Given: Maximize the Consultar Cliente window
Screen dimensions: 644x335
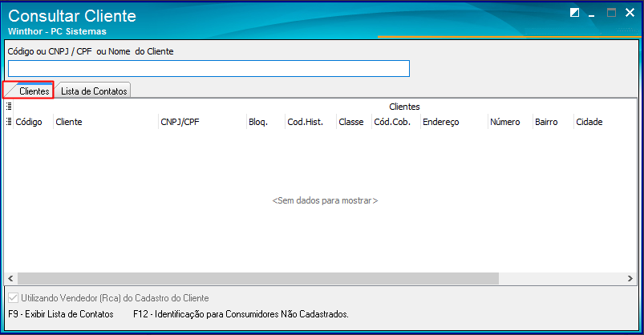Looking at the screenshot, I should pyautogui.click(x=612, y=13).
